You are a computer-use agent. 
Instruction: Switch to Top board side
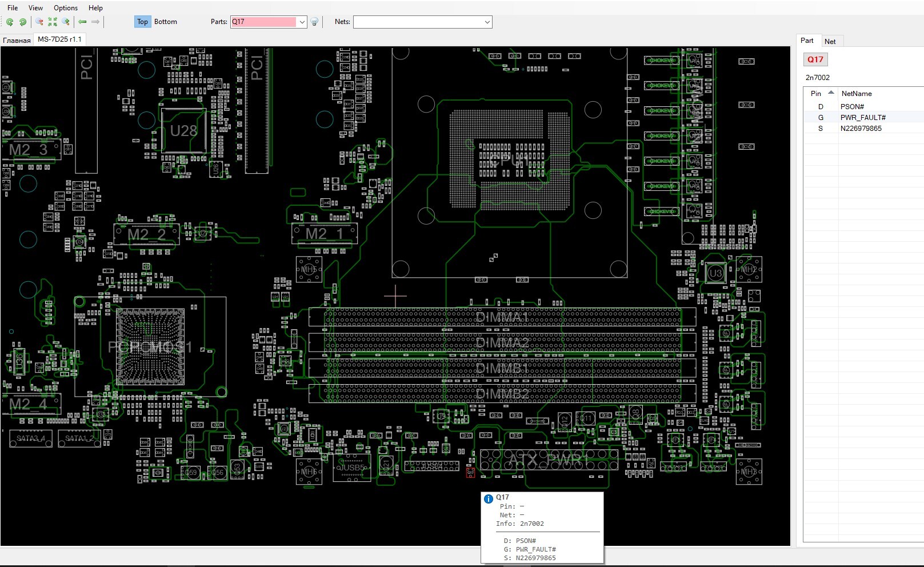coord(142,22)
